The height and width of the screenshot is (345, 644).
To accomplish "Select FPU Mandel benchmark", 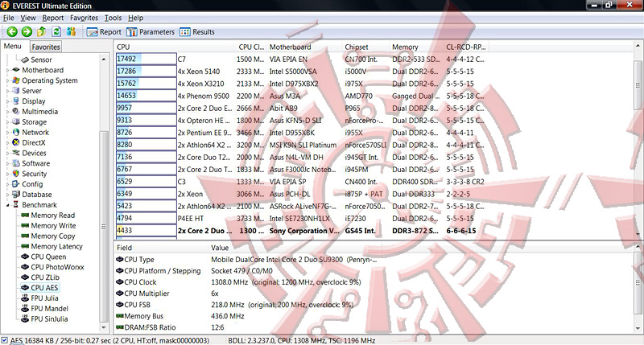I will click(x=49, y=309).
